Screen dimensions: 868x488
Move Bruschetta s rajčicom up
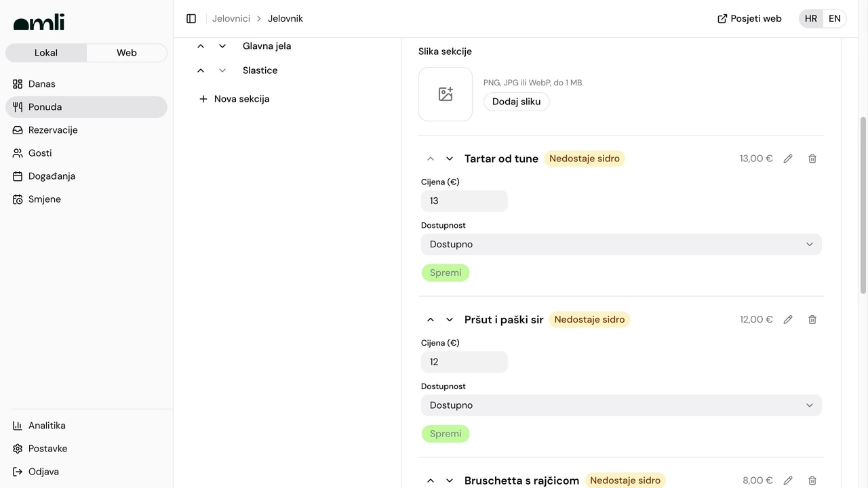(431, 481)
